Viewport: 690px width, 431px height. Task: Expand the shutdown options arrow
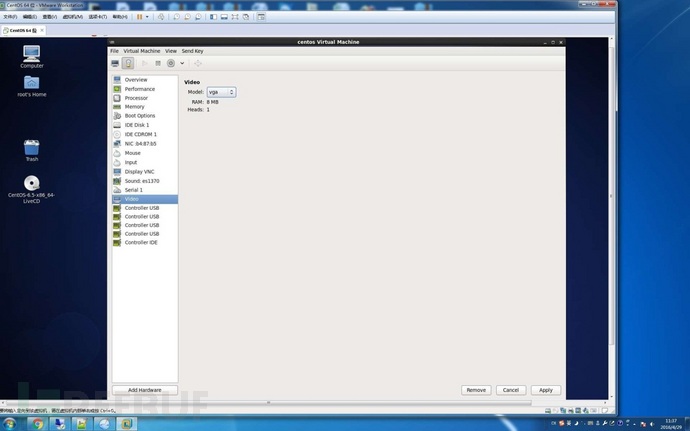pos(182,63)
